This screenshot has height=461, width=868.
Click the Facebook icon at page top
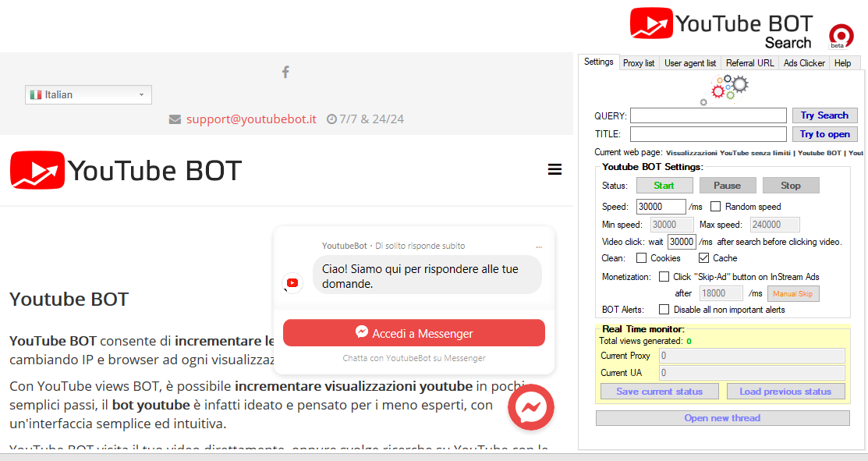click(285, 72)
